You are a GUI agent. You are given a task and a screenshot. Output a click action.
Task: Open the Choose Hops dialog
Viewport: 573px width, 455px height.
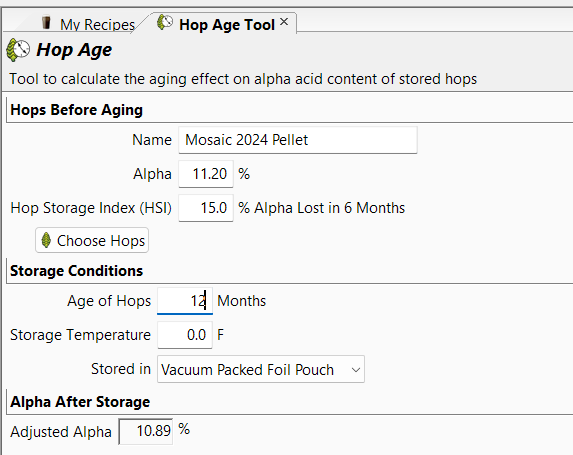coord(92,240)
